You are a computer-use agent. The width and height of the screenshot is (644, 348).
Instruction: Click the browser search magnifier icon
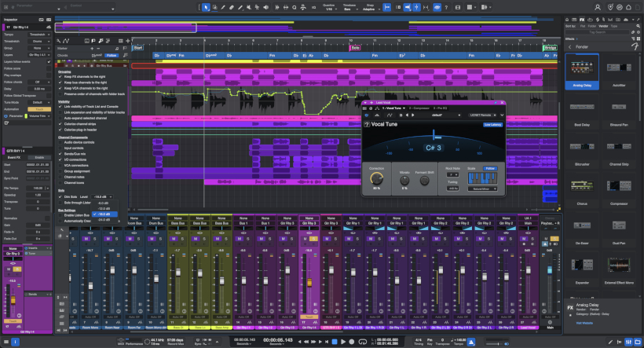[639, 26]
